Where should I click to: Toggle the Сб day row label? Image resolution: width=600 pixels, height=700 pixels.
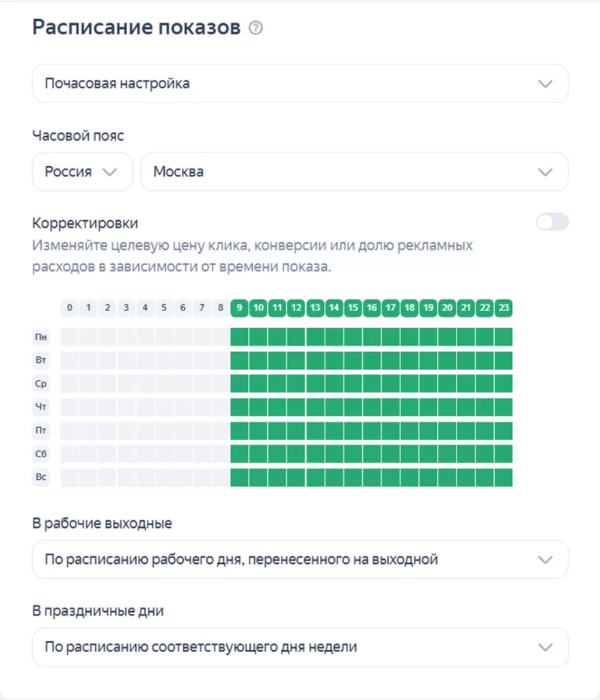(x=41, y=454)
